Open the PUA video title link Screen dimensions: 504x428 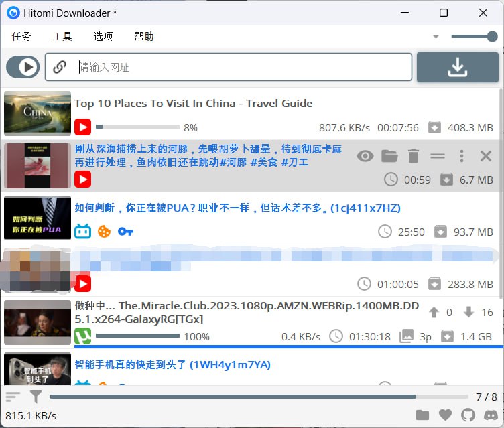click(237, 208)
